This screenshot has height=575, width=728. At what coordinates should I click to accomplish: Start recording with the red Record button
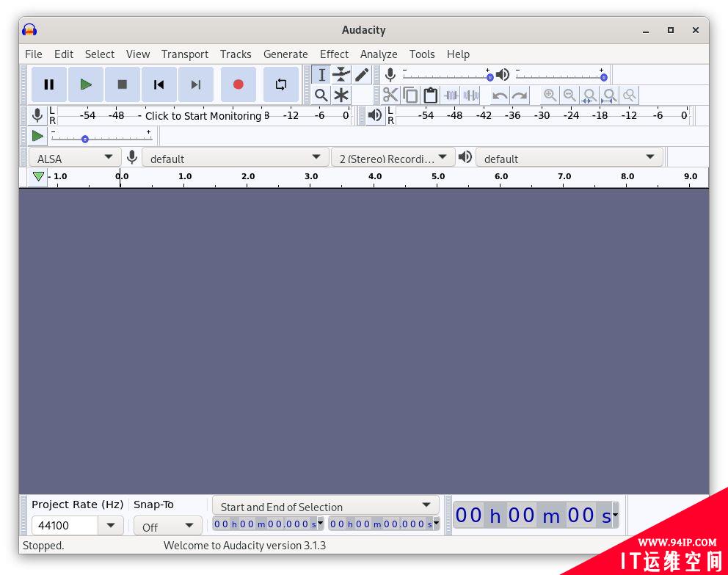(239, 84)
